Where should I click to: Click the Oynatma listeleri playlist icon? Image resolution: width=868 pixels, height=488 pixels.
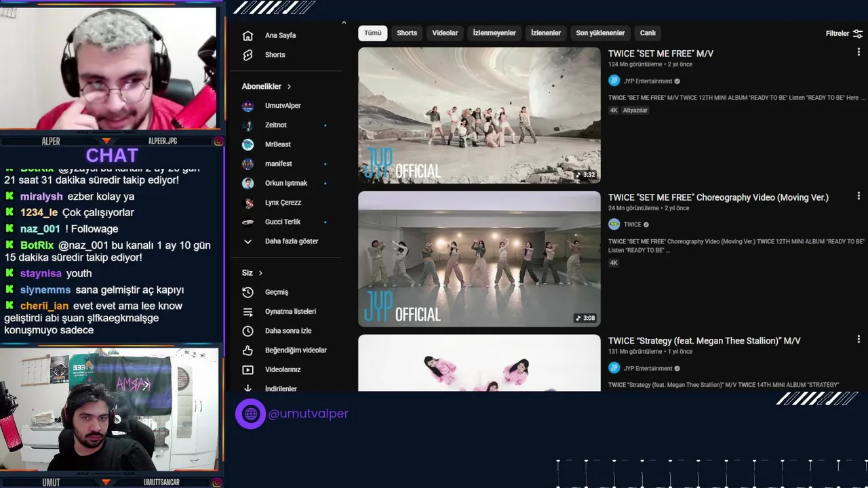[x=248, y=312]
